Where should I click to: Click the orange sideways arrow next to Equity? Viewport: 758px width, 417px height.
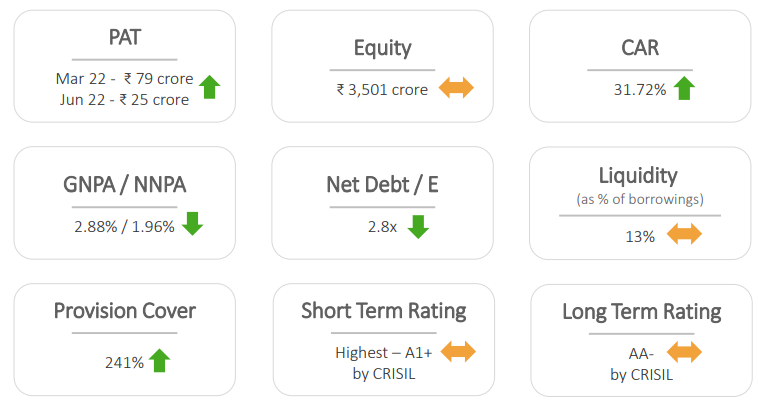tap(456, 88)
